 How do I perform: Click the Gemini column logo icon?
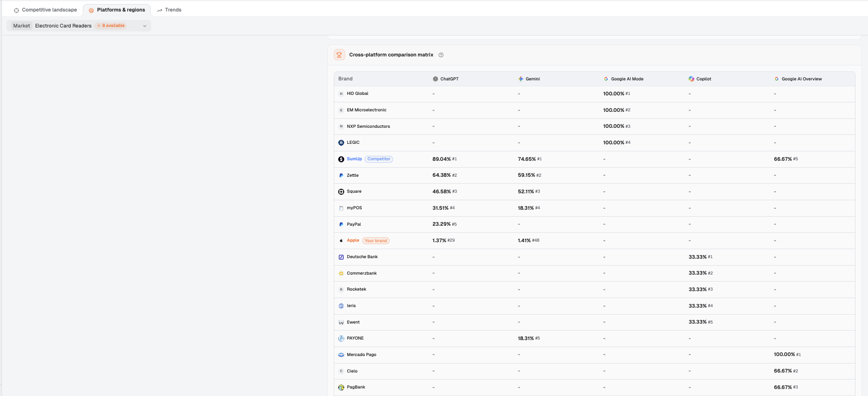521,79
